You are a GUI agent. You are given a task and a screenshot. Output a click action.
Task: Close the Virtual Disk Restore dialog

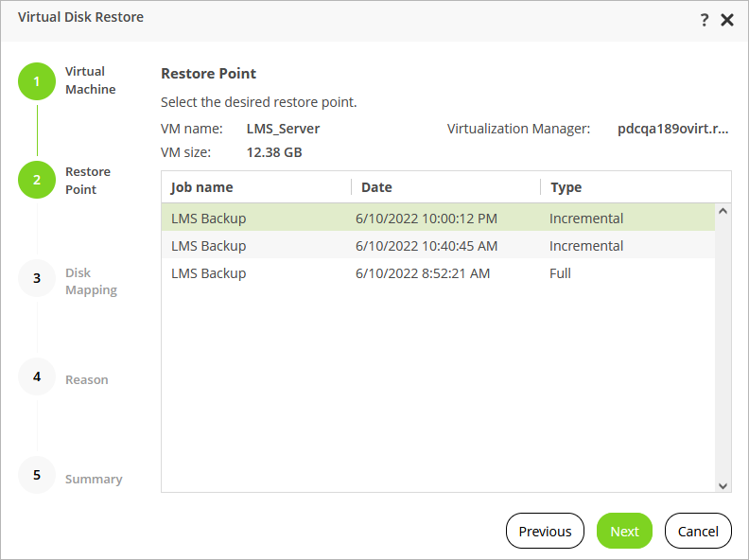click(x=727, y=20)
